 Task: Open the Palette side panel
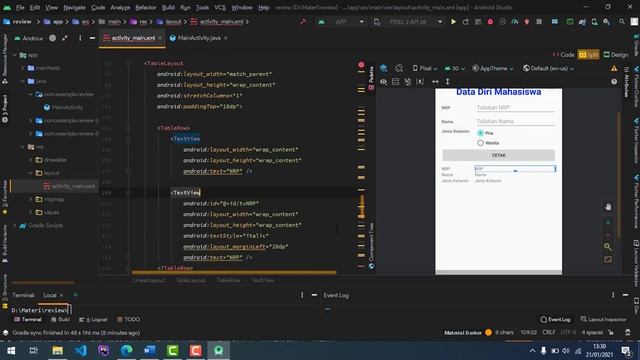(x=371, y=78)
